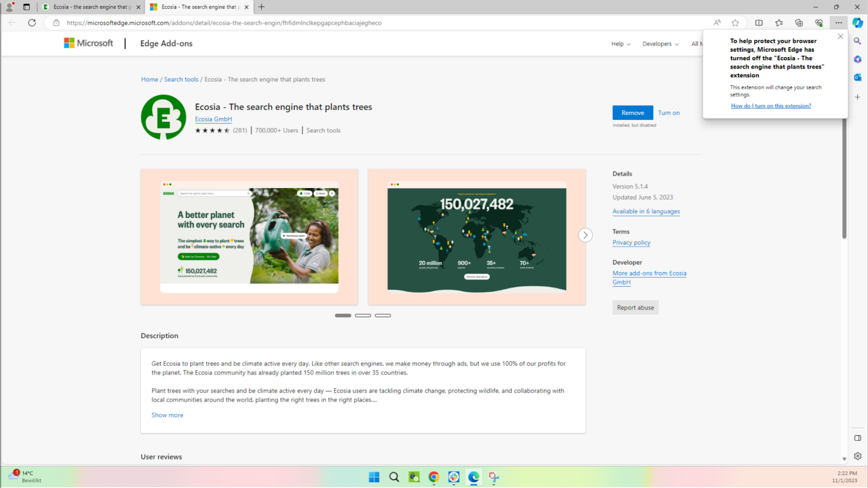Open Snipping Tool in taskbar
The image size is (868, 488).
coord(494,477)
